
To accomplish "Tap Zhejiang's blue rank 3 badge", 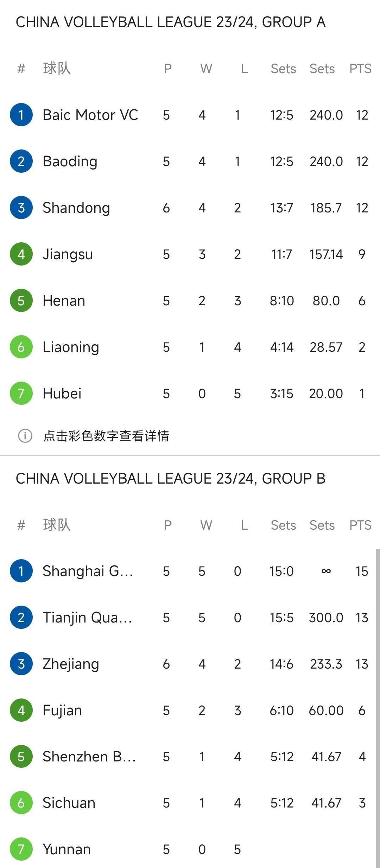I will click(x=21, y=664).
